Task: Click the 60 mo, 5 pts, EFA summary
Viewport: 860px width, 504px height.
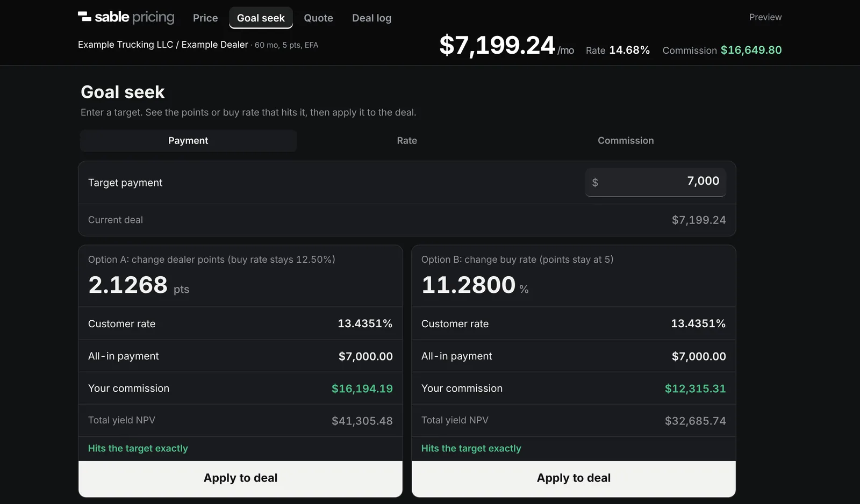Action: (286, 45)
